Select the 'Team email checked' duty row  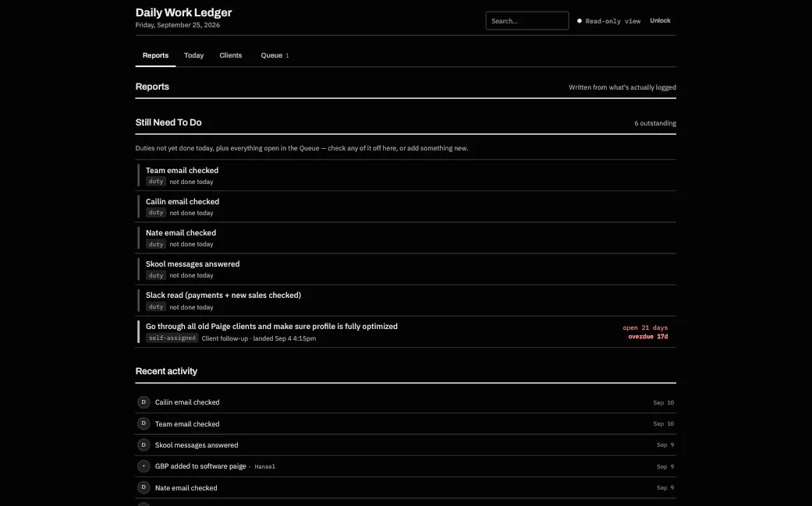[406, 175]
